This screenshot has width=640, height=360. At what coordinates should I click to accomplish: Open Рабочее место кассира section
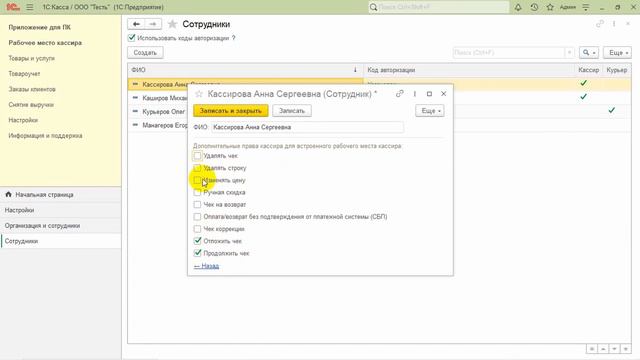pos(45,43)
